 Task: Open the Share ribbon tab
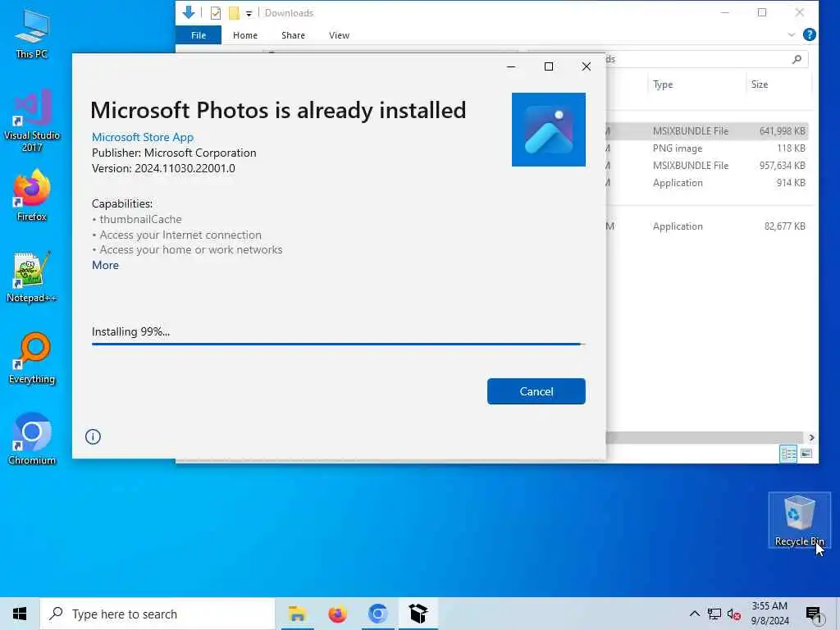point(293,35)
